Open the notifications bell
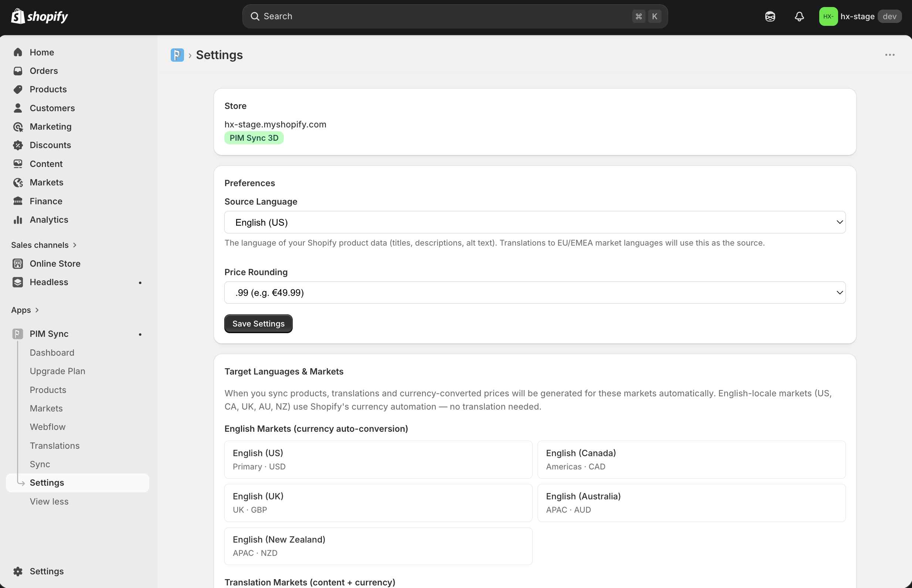The width and height of the screenshot is (912, 588). click(x=799, y=16)
